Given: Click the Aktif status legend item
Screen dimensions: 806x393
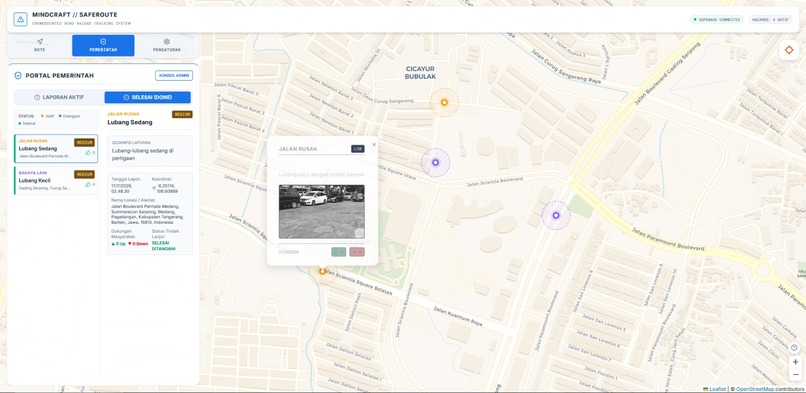Looking at the screenshot, I should (48, 116).
